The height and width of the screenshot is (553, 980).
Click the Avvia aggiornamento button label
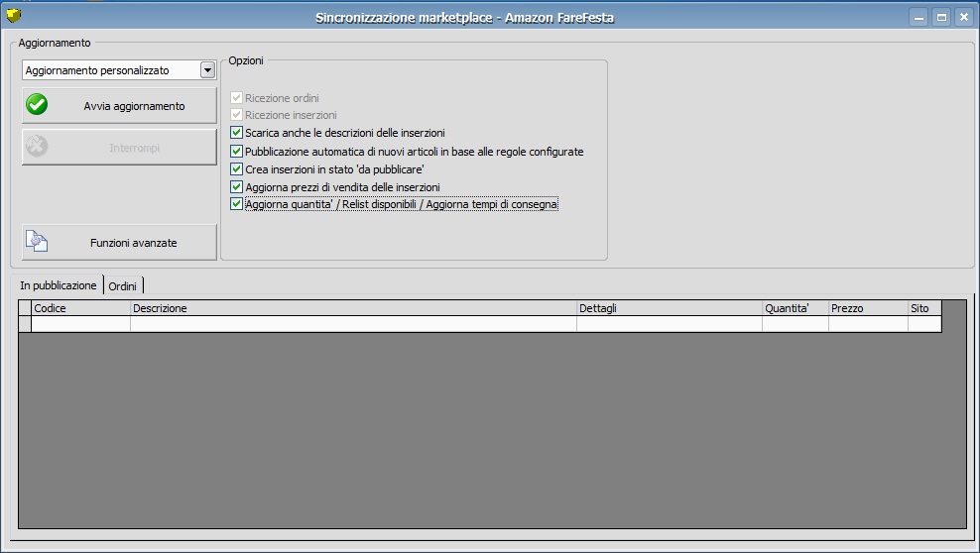click(x=134, y=106)
